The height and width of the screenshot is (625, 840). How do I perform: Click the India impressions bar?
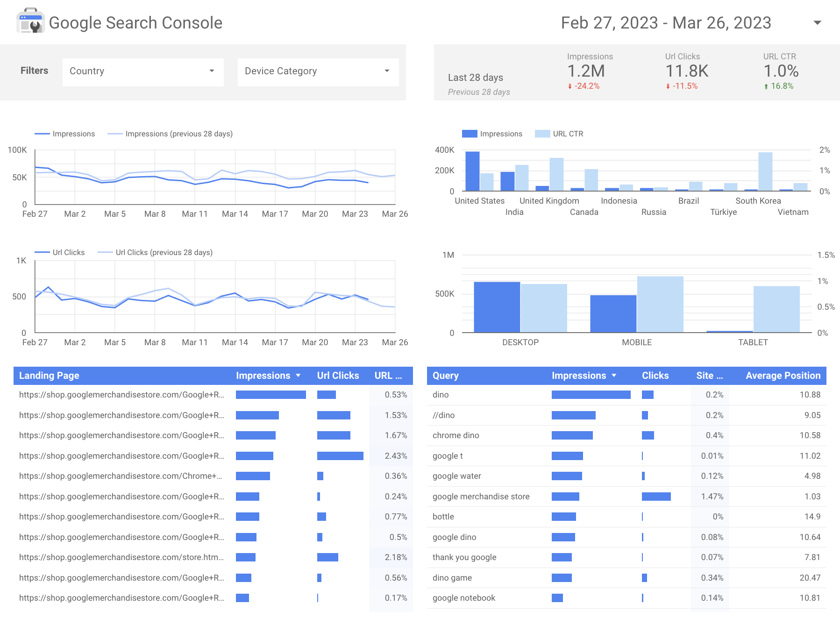507,181
